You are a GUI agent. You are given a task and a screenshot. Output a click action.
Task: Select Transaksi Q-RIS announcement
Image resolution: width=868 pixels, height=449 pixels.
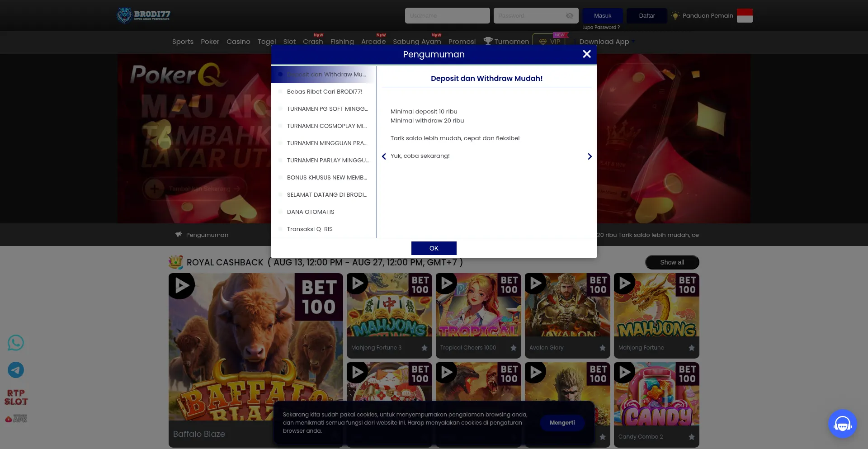(324, 229)
